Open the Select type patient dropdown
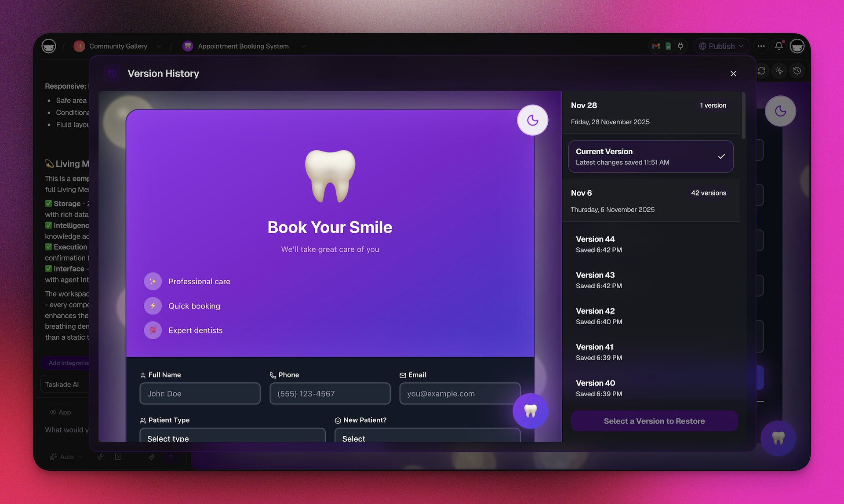Image resolution: width=844 pixels, height=504 pixels. (232, 437)
